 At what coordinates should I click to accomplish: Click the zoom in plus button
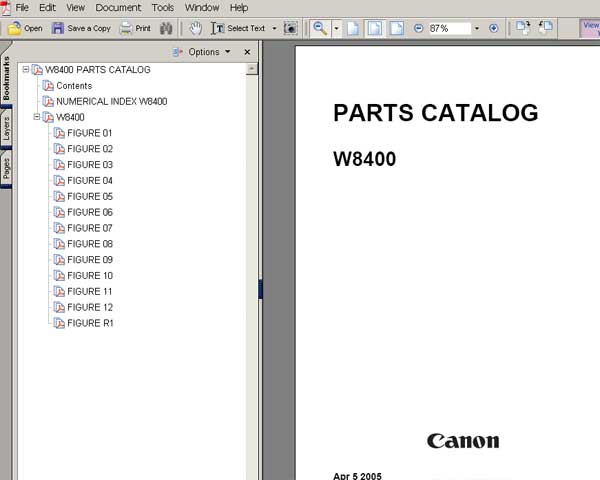tap(494, 28)
